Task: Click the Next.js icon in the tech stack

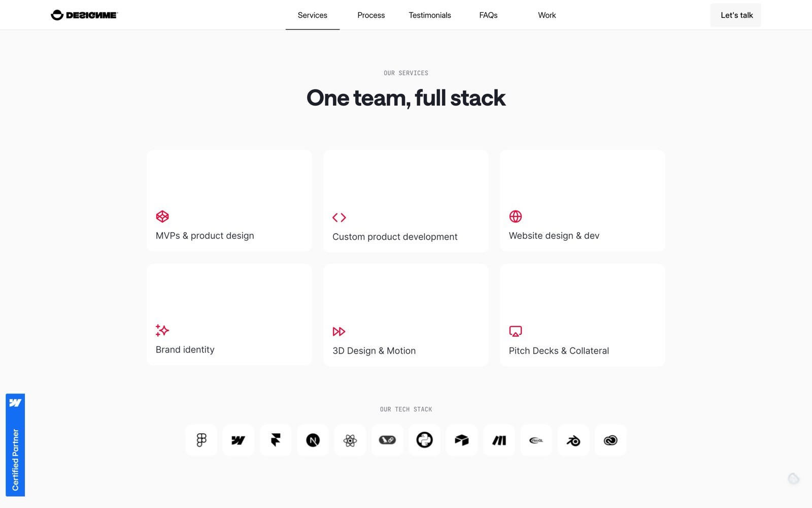Action: 313,440
